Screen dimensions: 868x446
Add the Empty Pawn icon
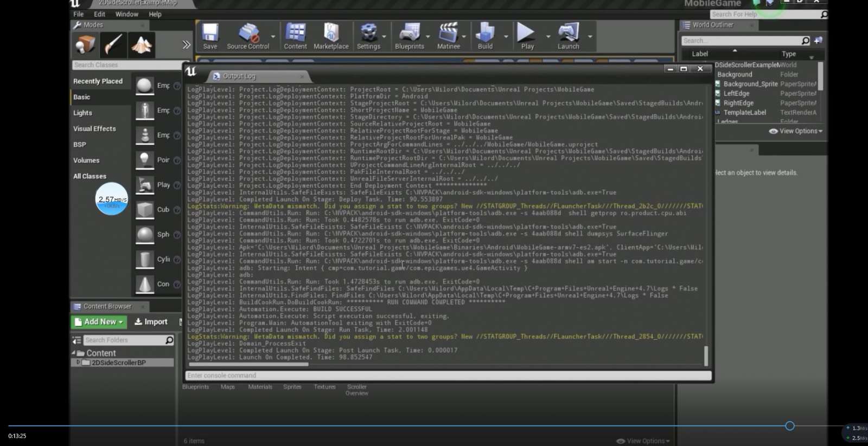pyautogui.click(x=145, y=135)
